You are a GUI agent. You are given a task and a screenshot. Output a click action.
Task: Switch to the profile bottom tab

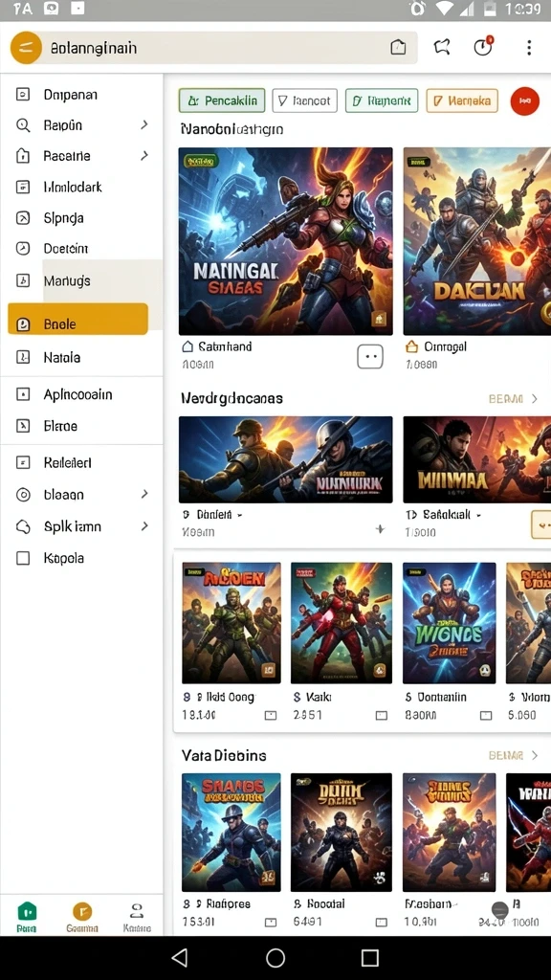coord(137,916)
